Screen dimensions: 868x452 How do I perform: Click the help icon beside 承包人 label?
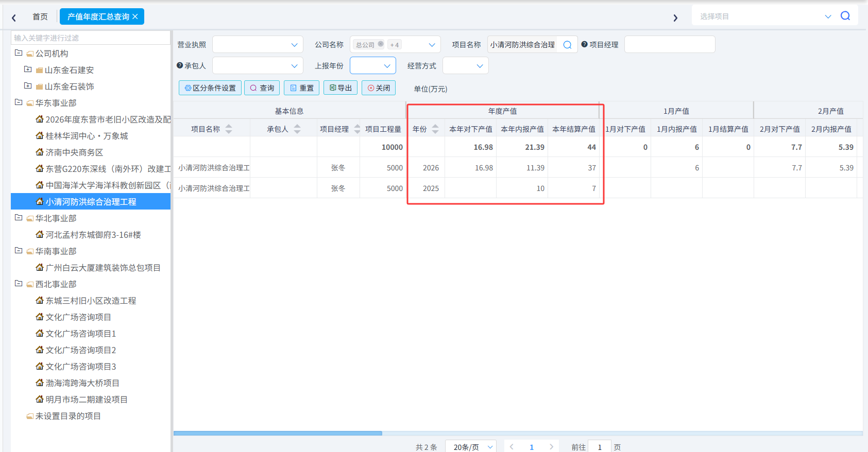(x=180, y=65)
